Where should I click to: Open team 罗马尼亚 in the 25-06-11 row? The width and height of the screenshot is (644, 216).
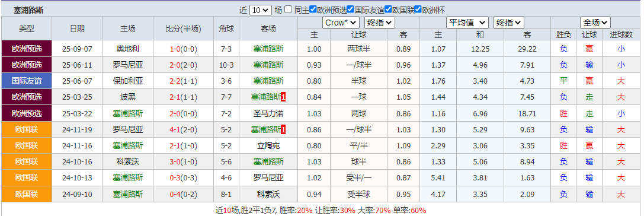click(x=128, y=65)
